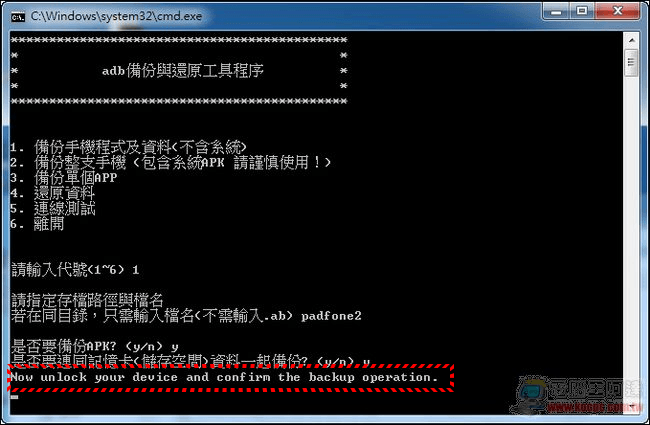Click the empty scrollbar track below thumb
650x425 pixels.
pos(631,236)
